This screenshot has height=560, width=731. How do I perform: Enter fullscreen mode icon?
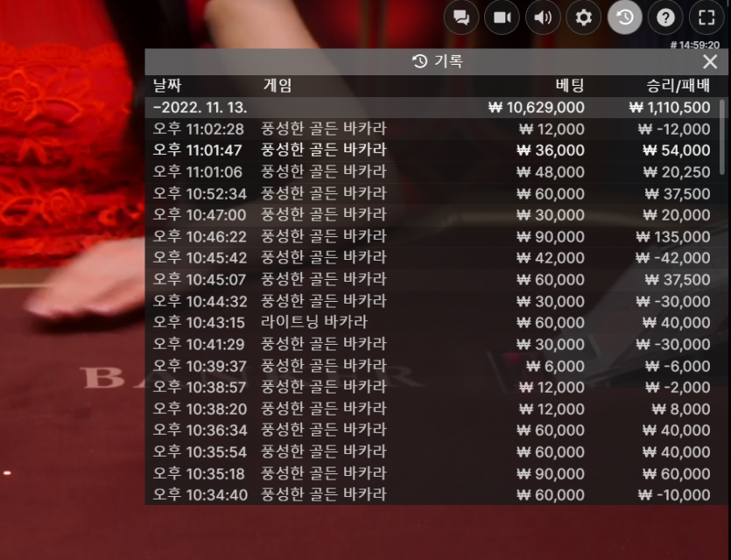coord(706,17)
